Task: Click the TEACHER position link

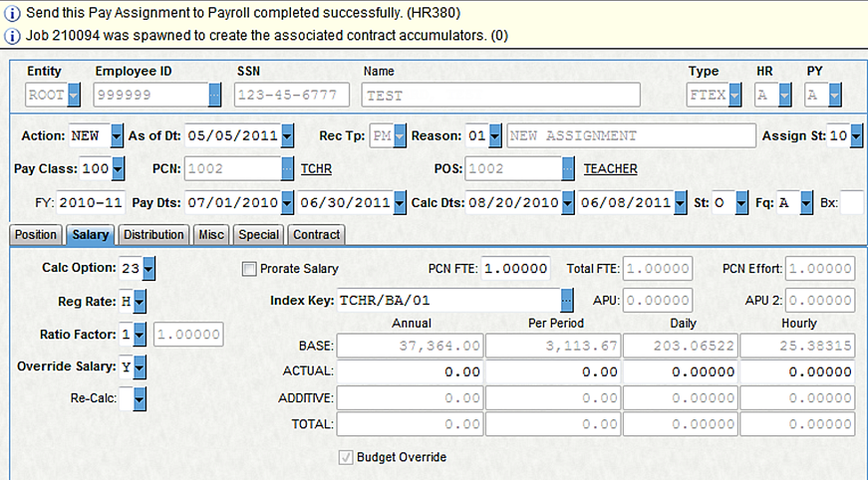Action: [x=610, y=169]
